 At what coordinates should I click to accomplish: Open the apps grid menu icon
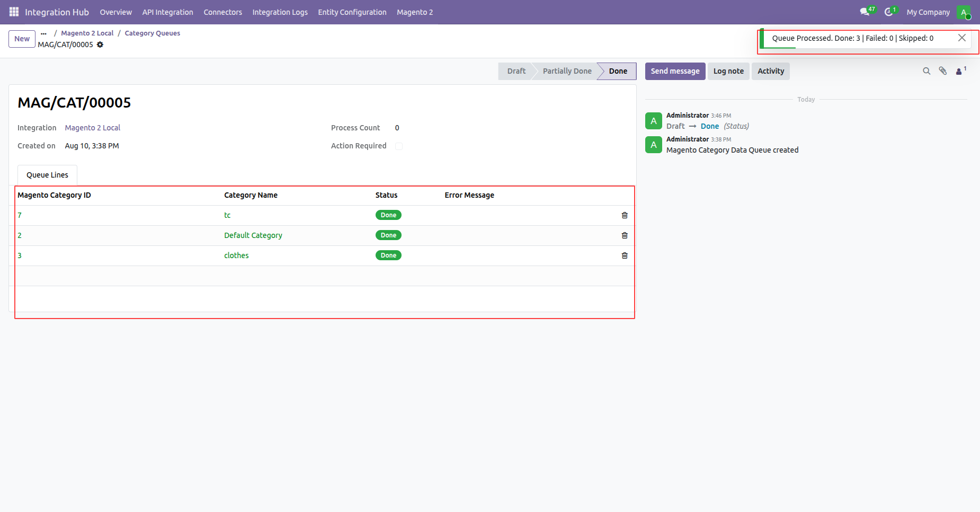pyautogui.click(x=14, y=12)
